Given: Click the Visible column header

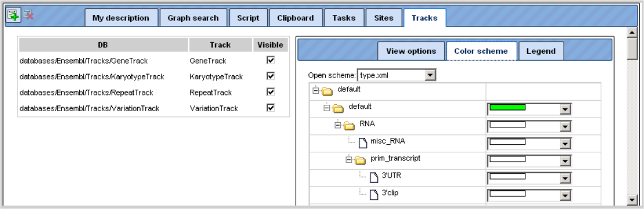Looking at the screenshot, I should tap(270, 45).
